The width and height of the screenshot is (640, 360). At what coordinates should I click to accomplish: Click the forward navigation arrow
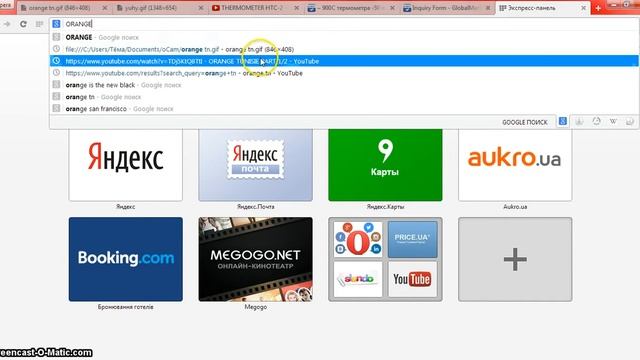(7, 24)
